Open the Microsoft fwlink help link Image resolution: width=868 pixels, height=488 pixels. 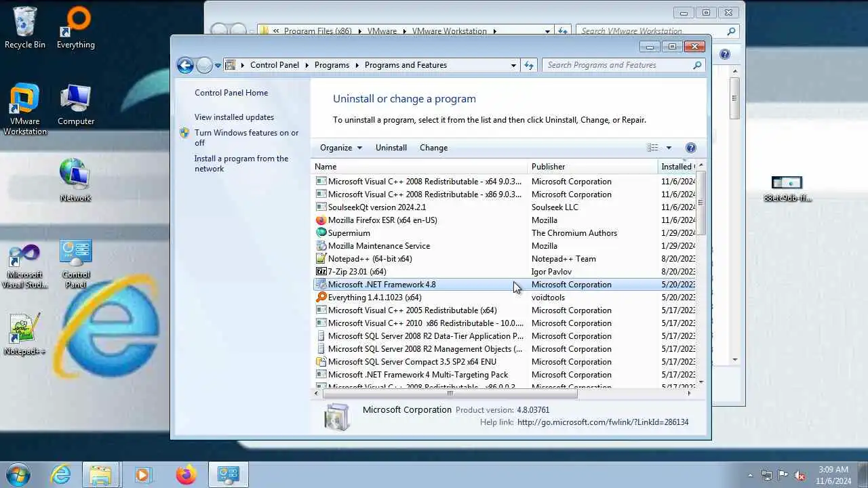click(603, 422)
